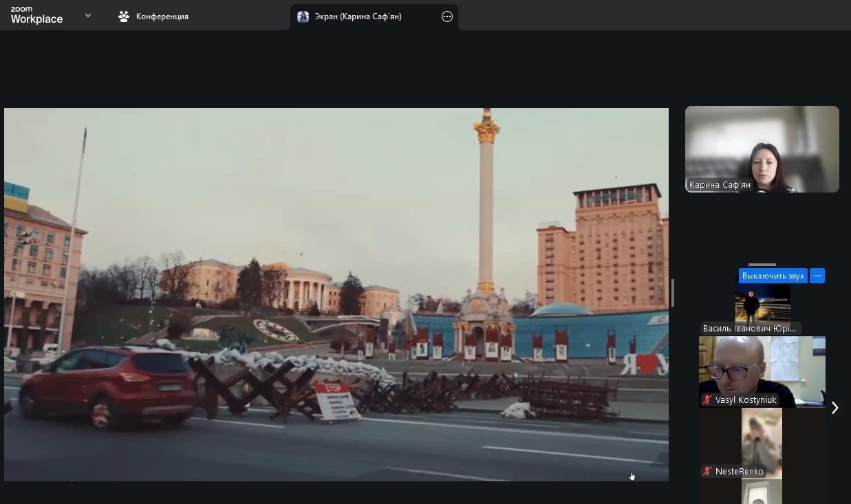The image size is (851, 504).
Task: Click the Карина Саф'ян name label
Action: pos(720,185)
